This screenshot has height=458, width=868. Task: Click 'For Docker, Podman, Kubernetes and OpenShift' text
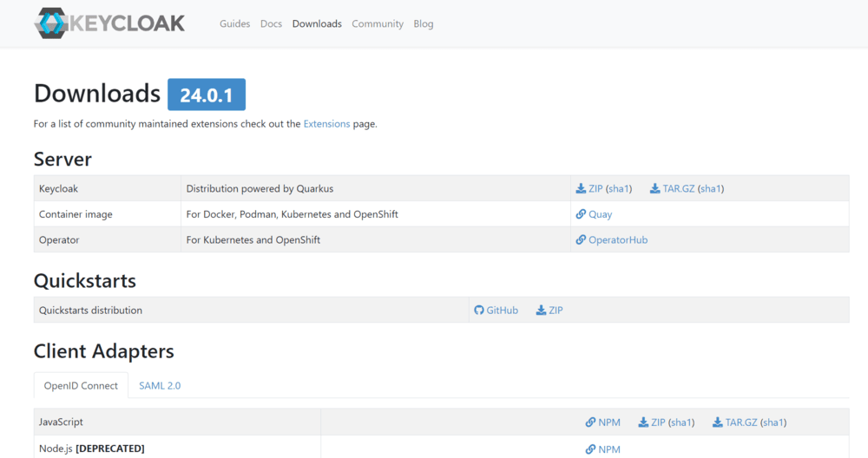pyautogui.click(x=293, y=214)
